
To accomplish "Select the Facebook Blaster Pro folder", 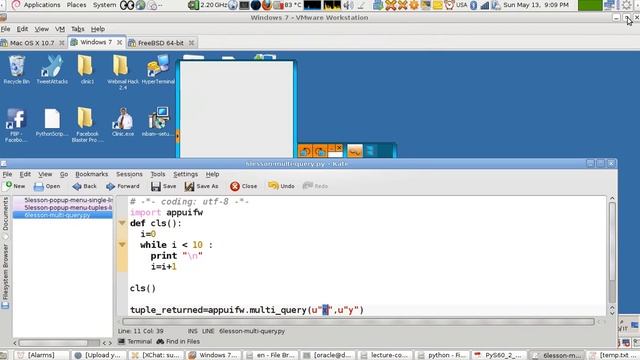I will coord(87,125).
